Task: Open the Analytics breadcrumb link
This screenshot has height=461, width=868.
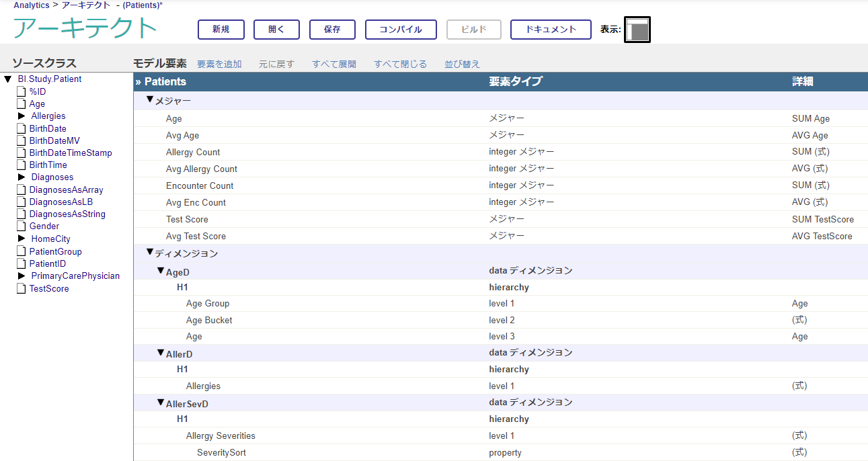Action: click(32, 5)
